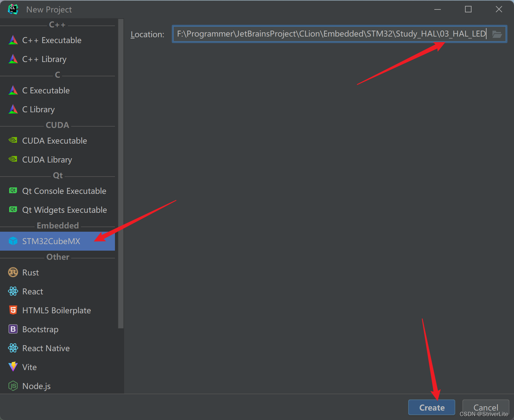The image size is (514, 420).
Task: Select Qt Console Executable project type
Action: pyautogui.click(x=57, y=191)
